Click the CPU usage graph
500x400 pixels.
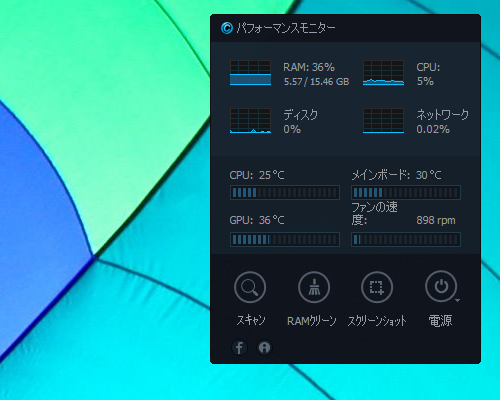tap(383, 73)
